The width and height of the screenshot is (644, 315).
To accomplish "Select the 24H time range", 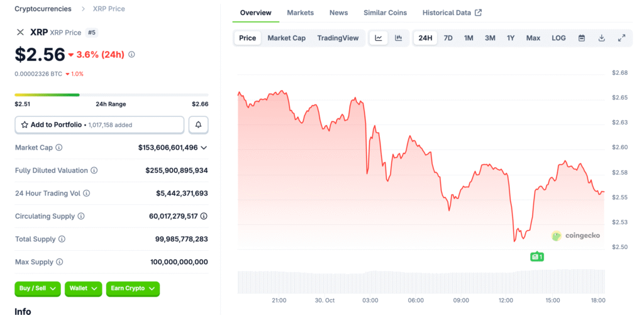I will click(425, 38).
